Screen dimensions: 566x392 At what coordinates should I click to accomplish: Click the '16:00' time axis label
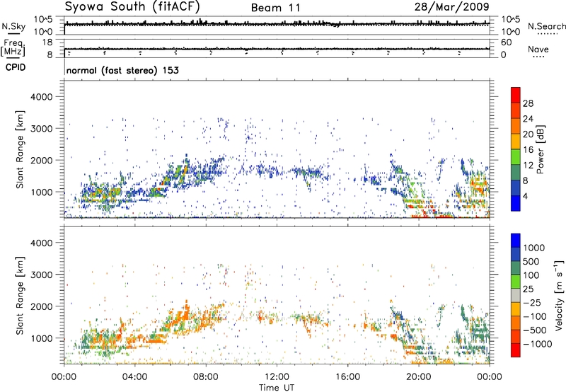click(347, 377)
